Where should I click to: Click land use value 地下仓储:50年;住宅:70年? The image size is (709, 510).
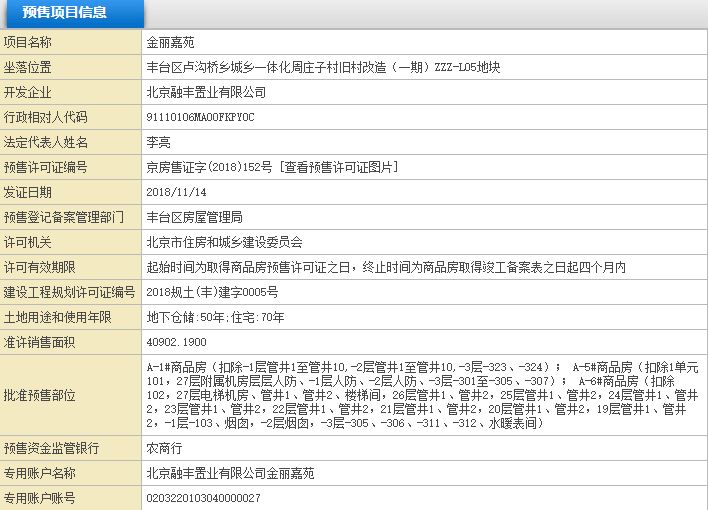pyautogui.click(x=215, y=317)
